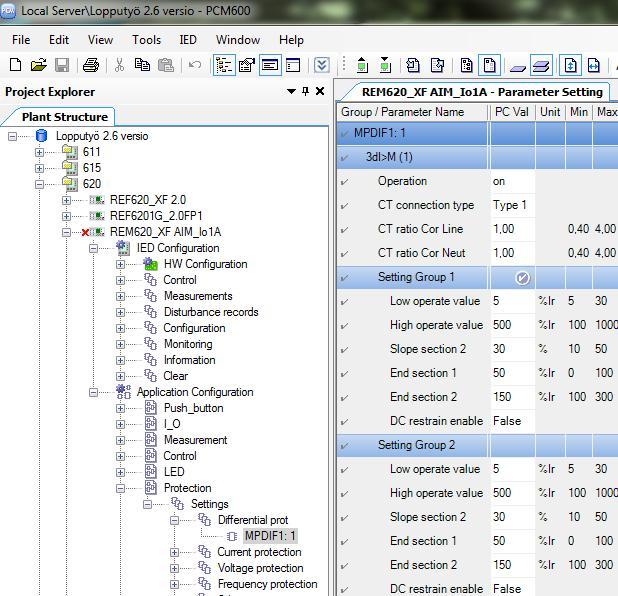Close the Project Explorer panel

click(320, 91)
